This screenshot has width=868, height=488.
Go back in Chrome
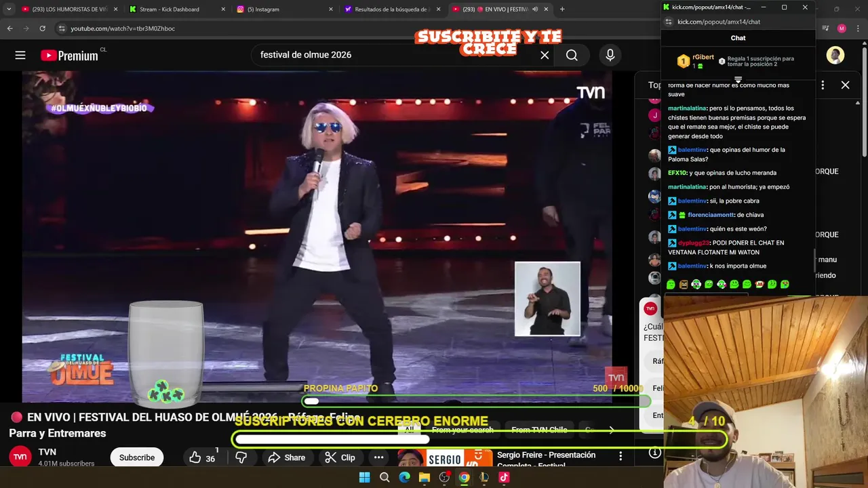click(x=9, y=28)
